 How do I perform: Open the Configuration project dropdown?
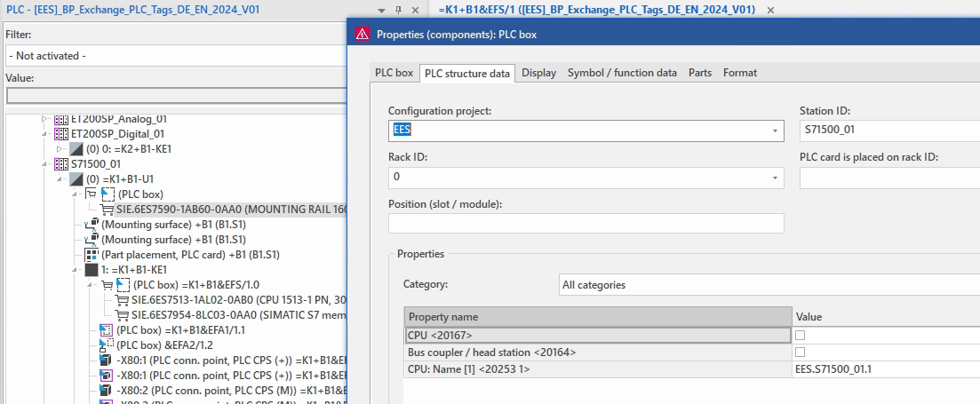[776, 131]
